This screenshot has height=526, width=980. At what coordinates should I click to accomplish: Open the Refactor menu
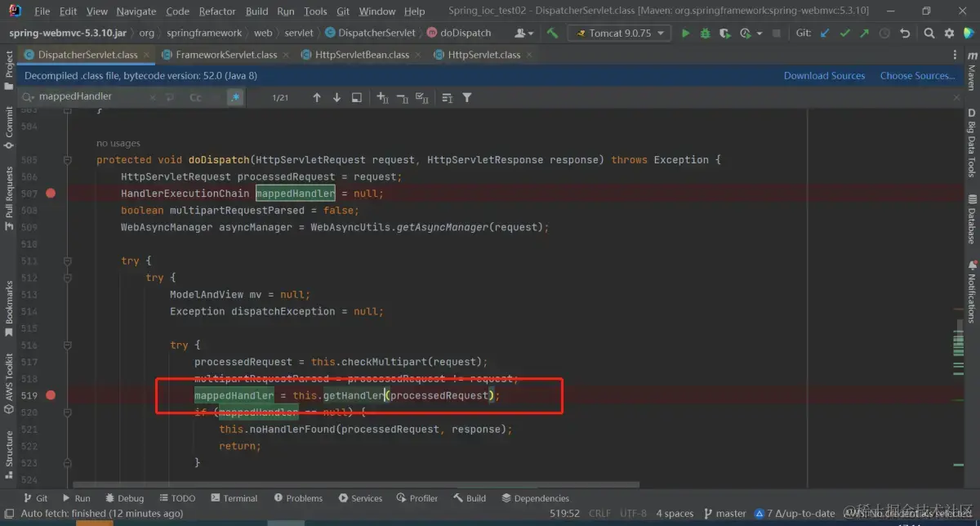217,11
